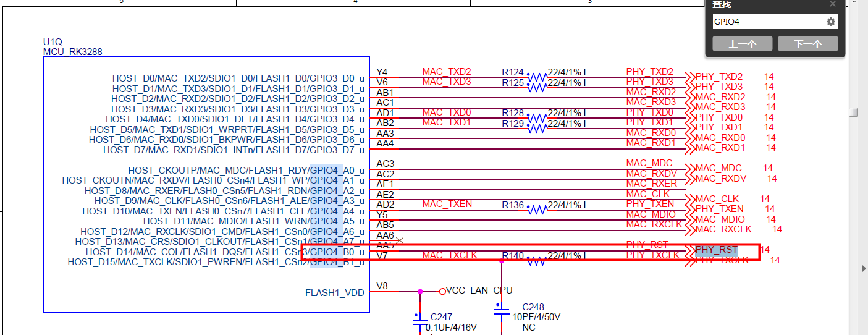This screenshot has width=868, height=335.
Task: Click the MAC_TXD3 net label
Action: [447, 82]
